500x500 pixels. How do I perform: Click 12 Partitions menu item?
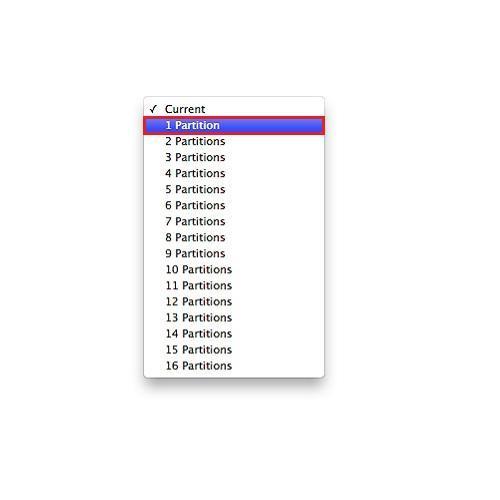click(x=234, y=301)
